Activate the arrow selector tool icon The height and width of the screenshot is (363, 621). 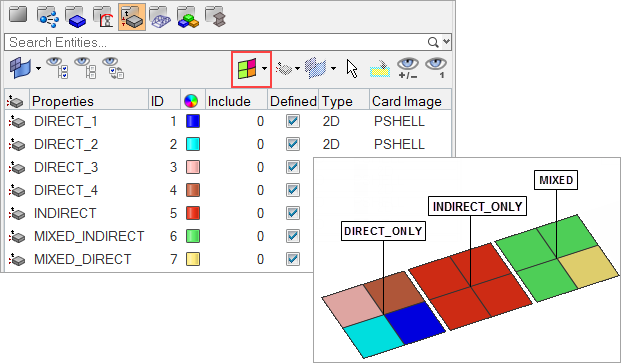(352, 69)
